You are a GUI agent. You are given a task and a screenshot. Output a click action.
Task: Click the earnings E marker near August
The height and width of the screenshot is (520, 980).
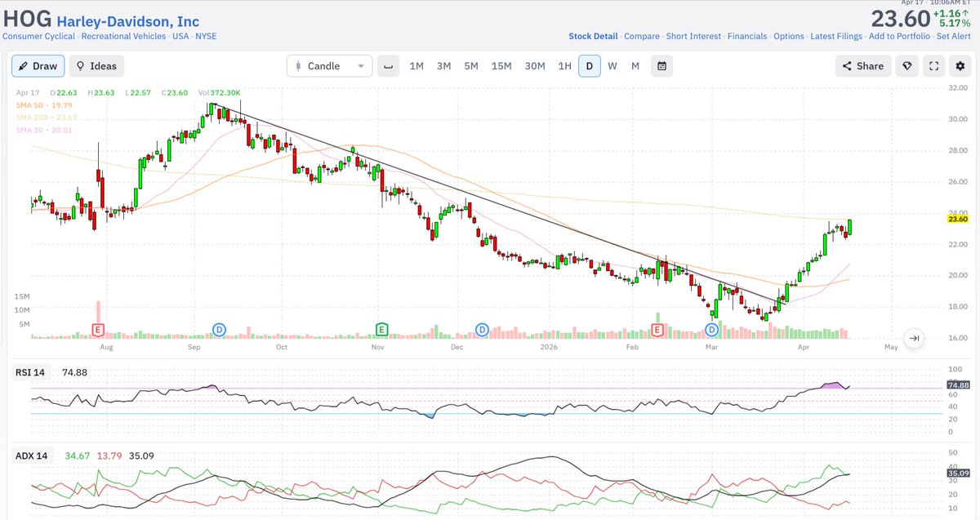tap(98, 330)
